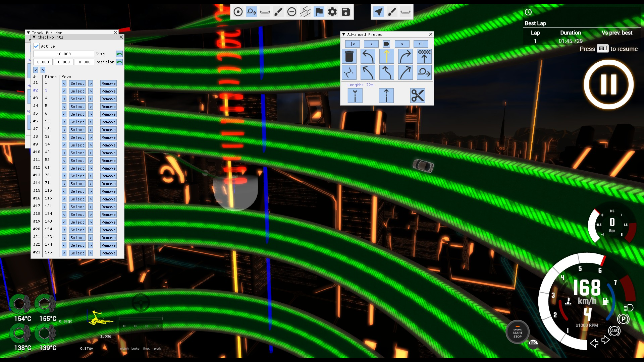Click the scissors cut track icon
The height and width of the screenshot is (362, 644).
pos(418,96)
